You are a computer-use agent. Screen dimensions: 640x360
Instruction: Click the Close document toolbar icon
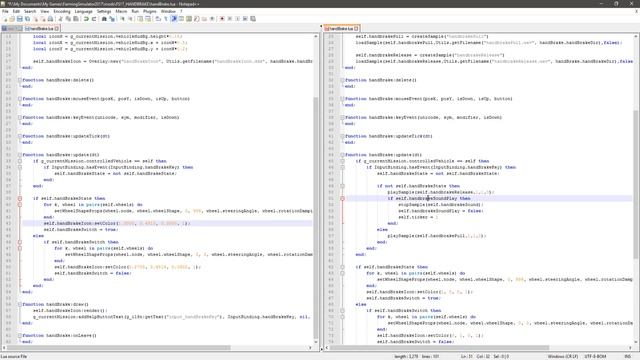[x=35, y=19]
